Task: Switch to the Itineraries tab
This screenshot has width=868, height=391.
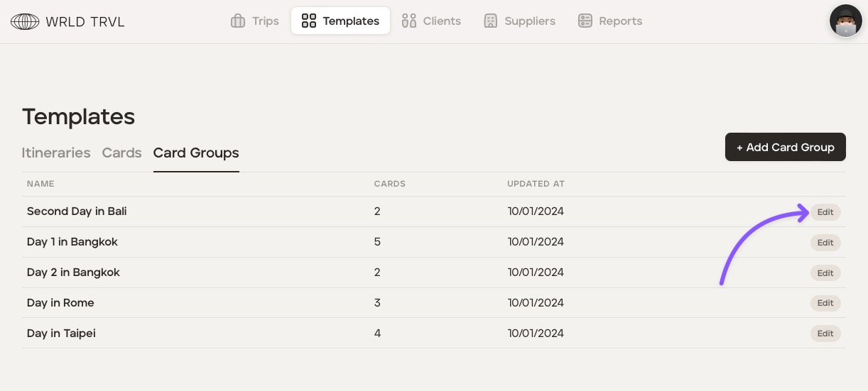Action: pyautogui.click(x=56, y=153)
